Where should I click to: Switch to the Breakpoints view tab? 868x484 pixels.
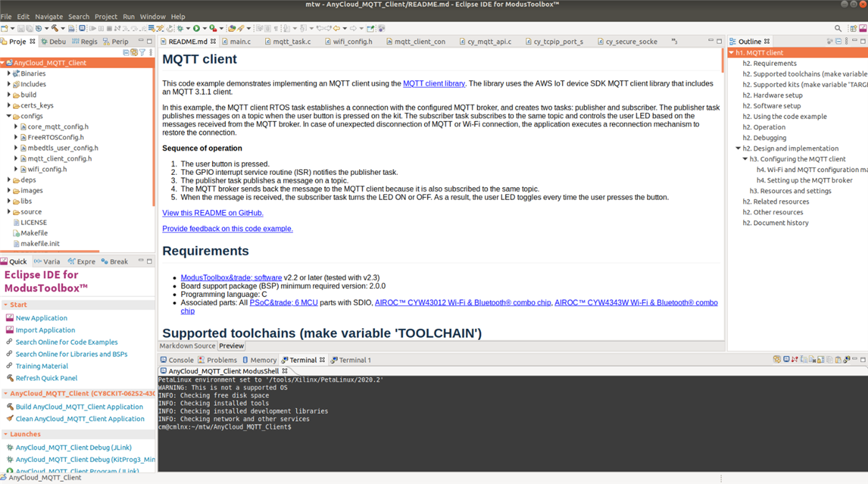(x=115, y=262)
